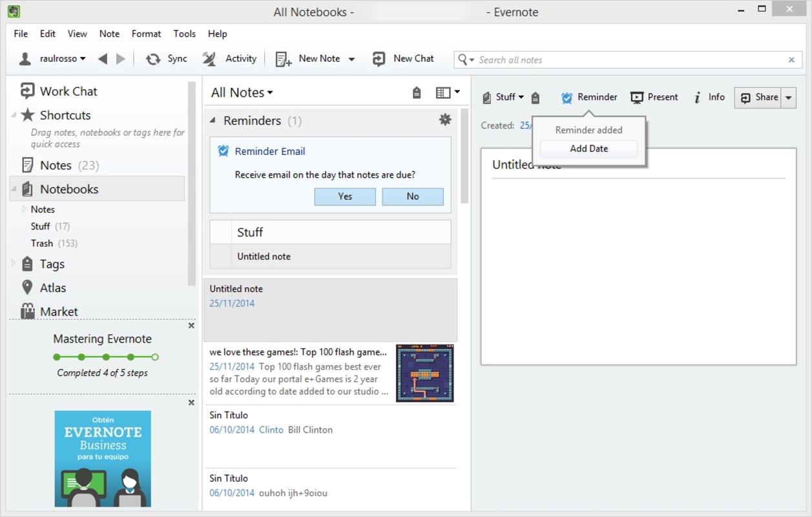Open the Atlas map pin icon
Viewport: 812px width, 517px height.
pos(27,288)
